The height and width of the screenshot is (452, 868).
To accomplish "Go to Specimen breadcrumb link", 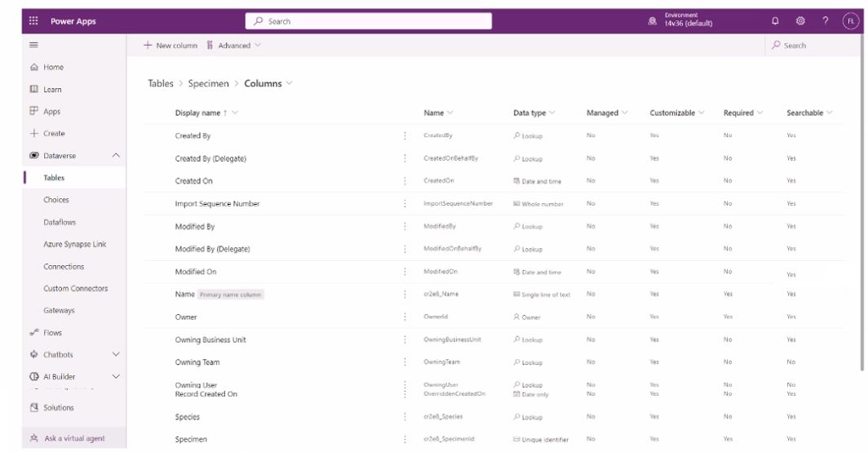I will pyautogui.click(x=208, y=84).
